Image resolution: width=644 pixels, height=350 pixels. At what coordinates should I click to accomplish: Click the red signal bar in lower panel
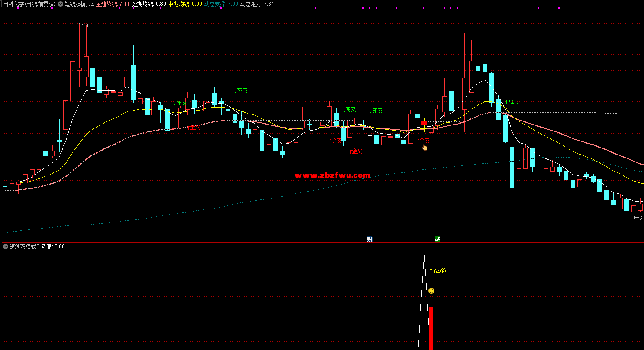point(431,328)
